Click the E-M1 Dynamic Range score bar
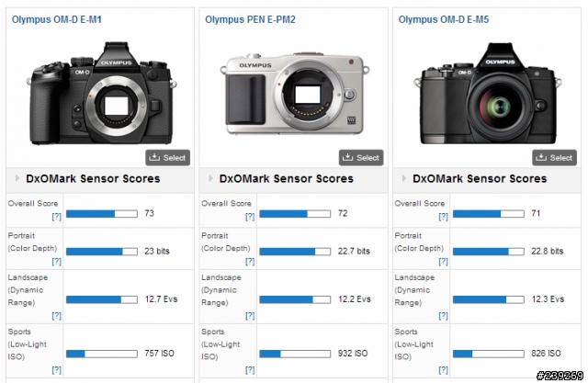The height and width of the screenshot is (383, 588). 102,299
